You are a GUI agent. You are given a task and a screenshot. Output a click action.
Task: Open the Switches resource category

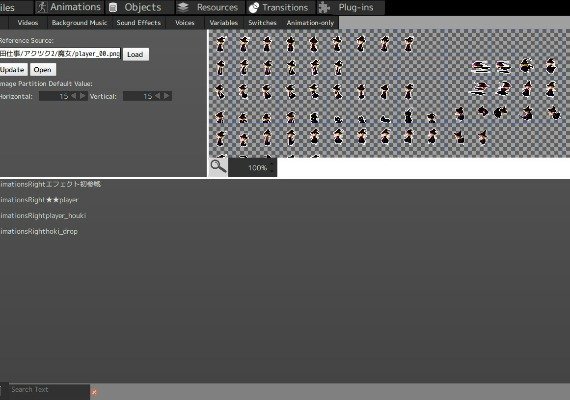click(x=262, y=23)
